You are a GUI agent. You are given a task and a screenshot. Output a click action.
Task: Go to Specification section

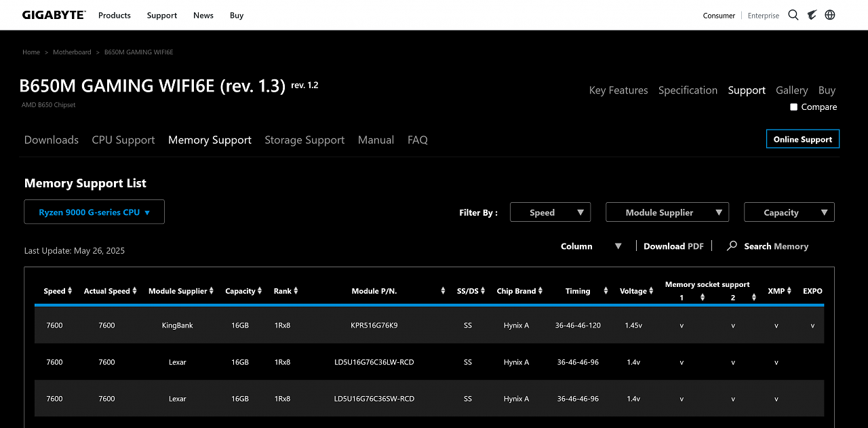tap(688, 90)
